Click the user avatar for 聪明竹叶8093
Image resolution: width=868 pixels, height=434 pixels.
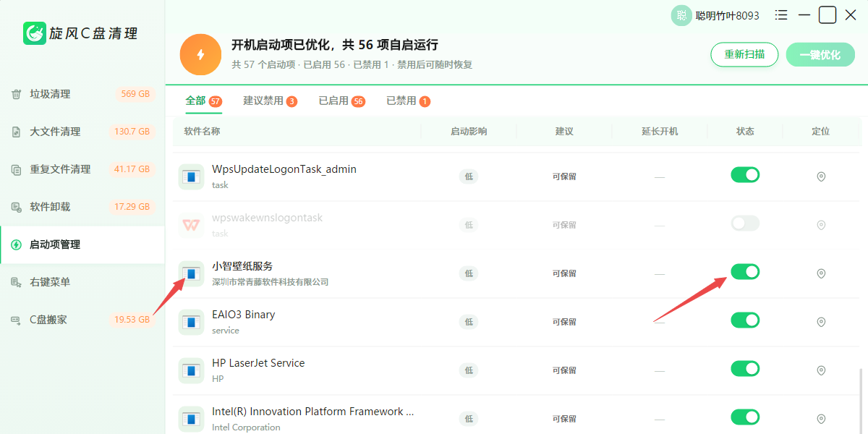[681, 15]
